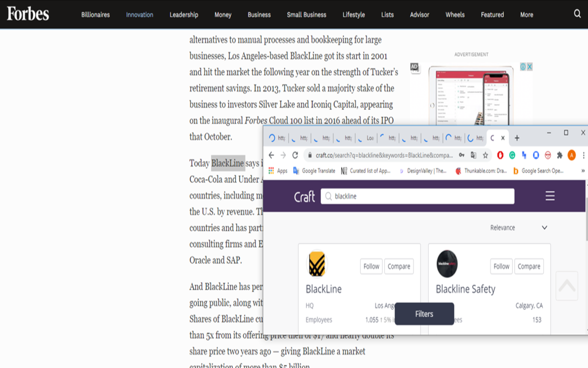Click the red face extension icon
The image size is (588, 368).
[548, 155]
